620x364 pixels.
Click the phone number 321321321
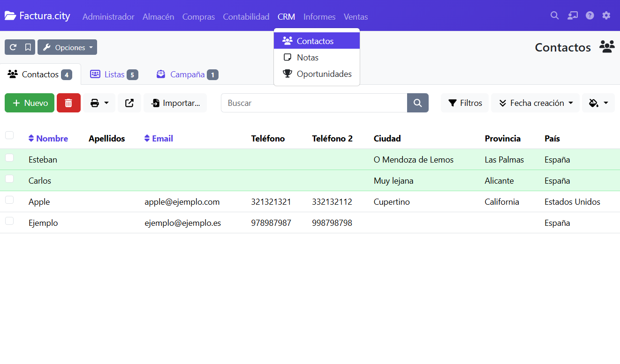(x=271, y=202)
